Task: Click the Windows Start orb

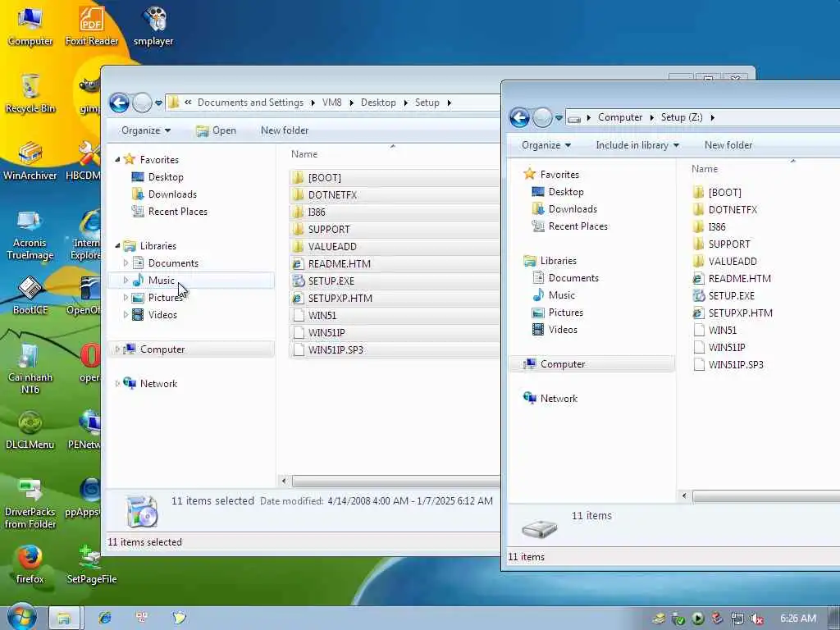Action: [x=21, y=617]
